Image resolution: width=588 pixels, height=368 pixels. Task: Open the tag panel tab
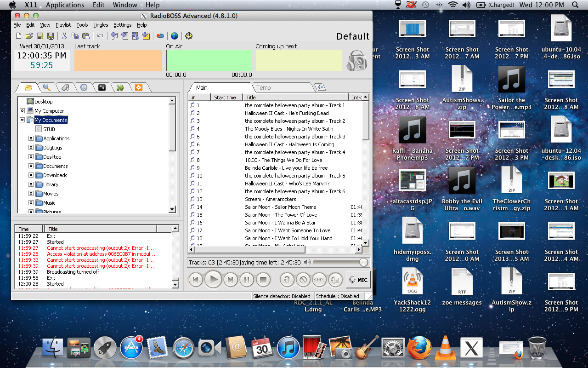(65, 87)
